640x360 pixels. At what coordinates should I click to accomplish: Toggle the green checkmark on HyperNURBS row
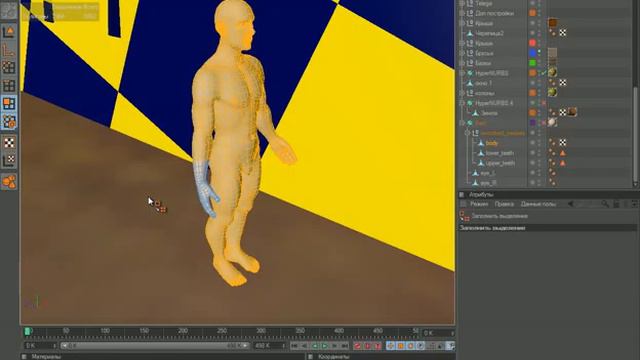coord(544,73)
